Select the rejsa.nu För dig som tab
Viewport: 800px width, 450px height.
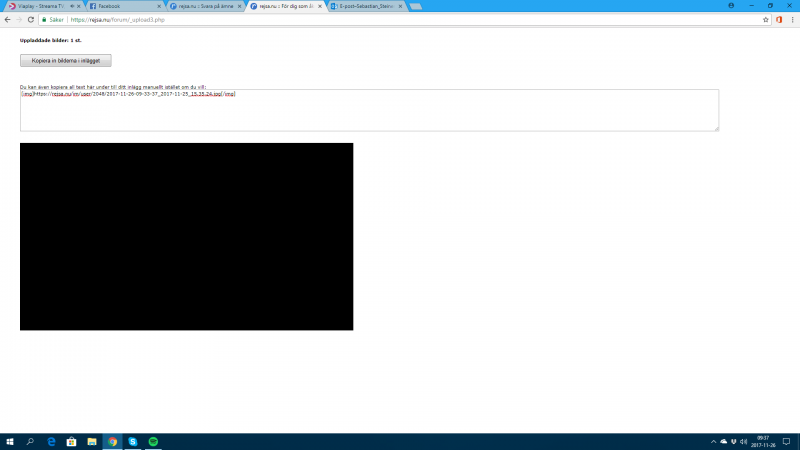[x=286, y=6]
